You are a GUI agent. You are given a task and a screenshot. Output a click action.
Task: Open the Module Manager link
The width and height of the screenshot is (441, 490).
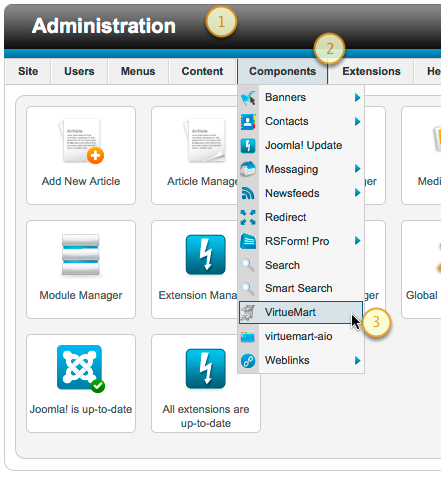pyautogui.click(x=81, y=295)
